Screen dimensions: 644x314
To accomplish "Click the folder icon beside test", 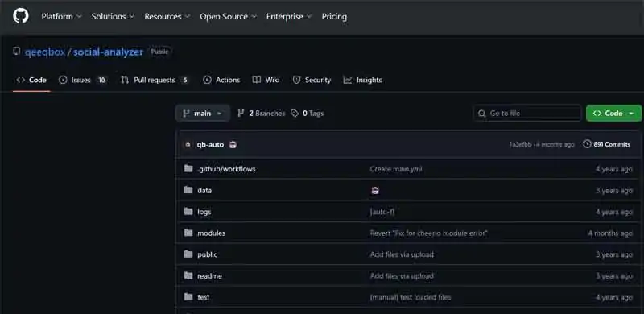I will pyautogui.click(x=188, y=297).
